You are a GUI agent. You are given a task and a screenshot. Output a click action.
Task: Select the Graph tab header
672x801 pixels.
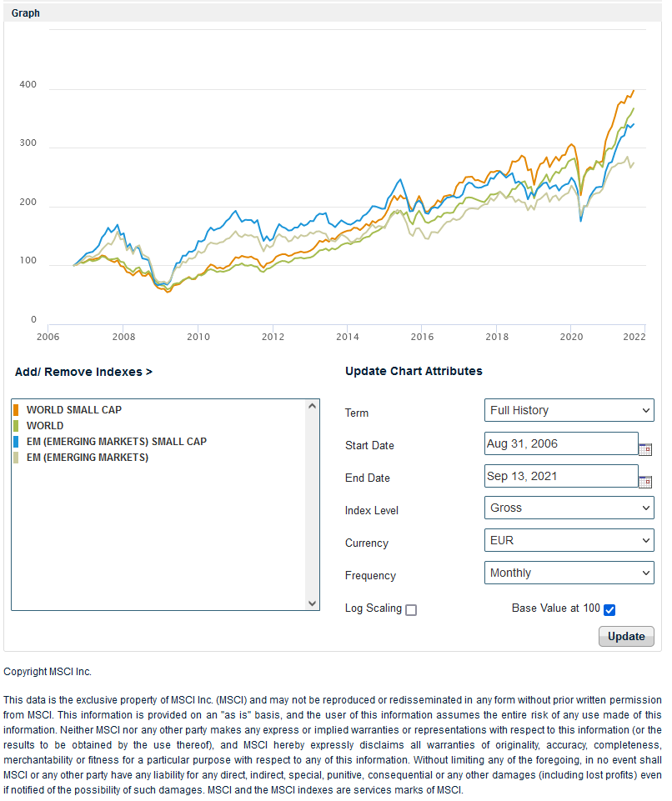pyautogui.click(x=26, y=13)
